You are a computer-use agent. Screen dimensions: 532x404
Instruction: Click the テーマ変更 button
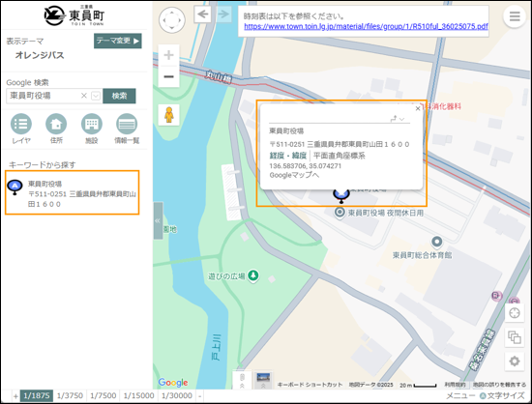pyautogui.click(x=118, y=41)
